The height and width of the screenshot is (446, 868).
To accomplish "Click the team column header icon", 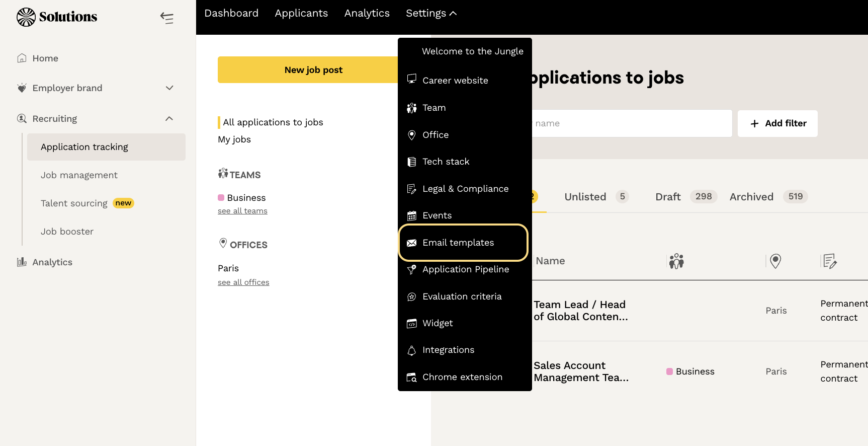I will [x=676, y=261].
